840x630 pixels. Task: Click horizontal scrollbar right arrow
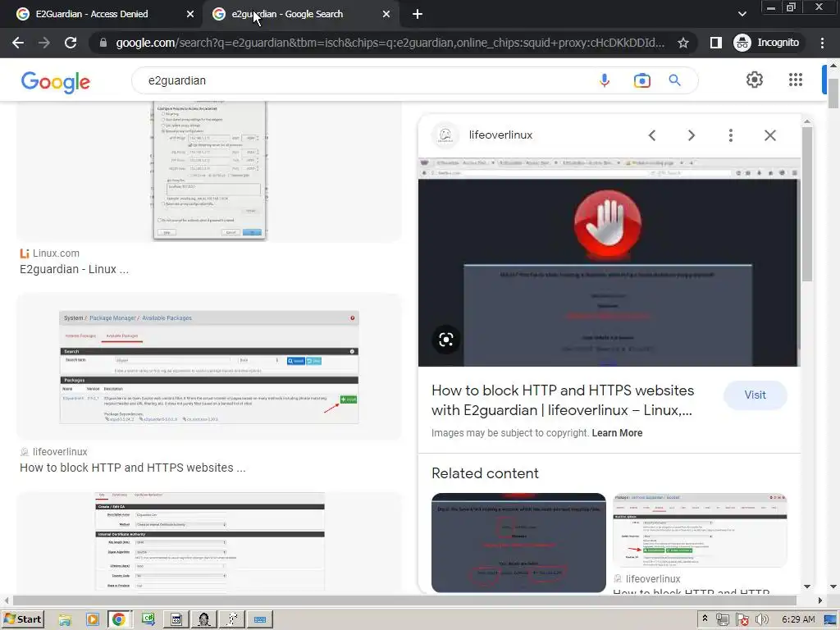[x=819, y=600]
